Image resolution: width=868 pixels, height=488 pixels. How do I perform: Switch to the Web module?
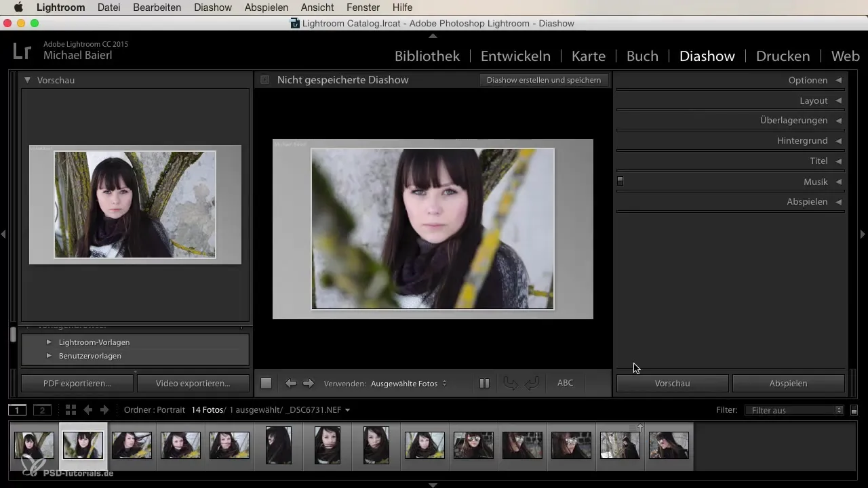[845, 56]
